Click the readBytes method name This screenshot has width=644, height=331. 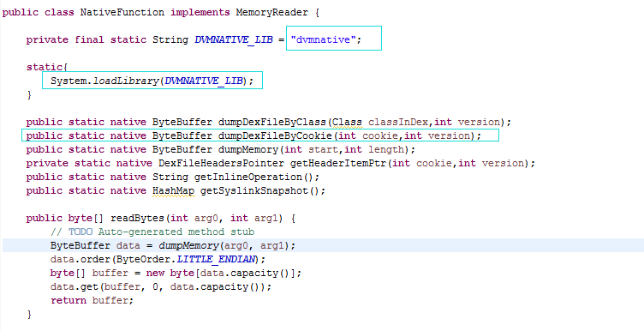tap(137, 218)
